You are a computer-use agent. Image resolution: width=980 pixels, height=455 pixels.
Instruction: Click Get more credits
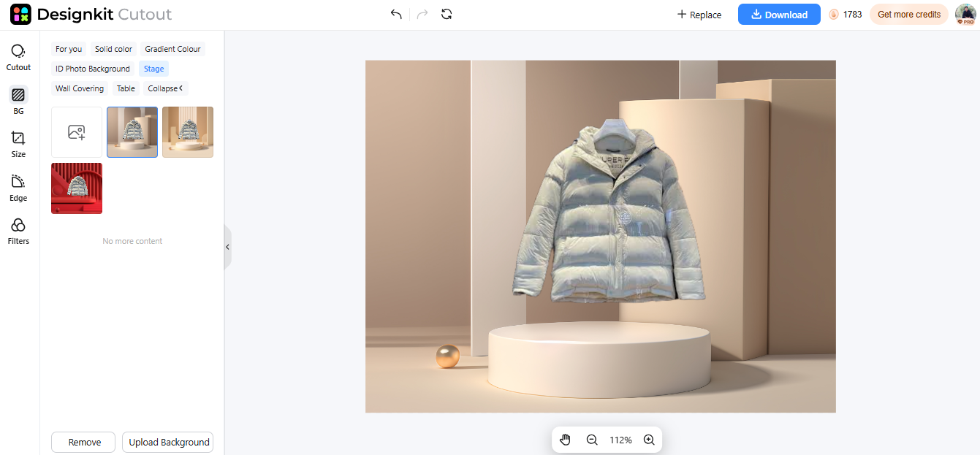pyautogui.click(x=908, y=15)
